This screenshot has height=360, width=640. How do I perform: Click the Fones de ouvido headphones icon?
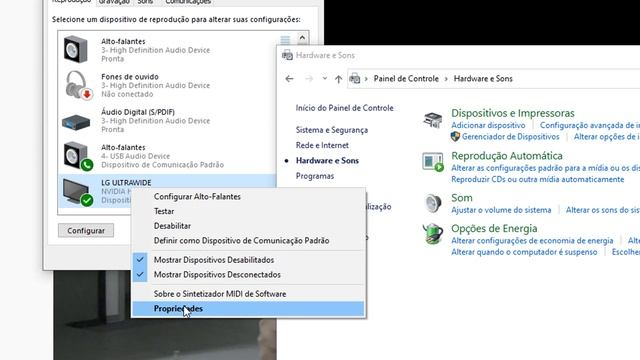point(78,85)
